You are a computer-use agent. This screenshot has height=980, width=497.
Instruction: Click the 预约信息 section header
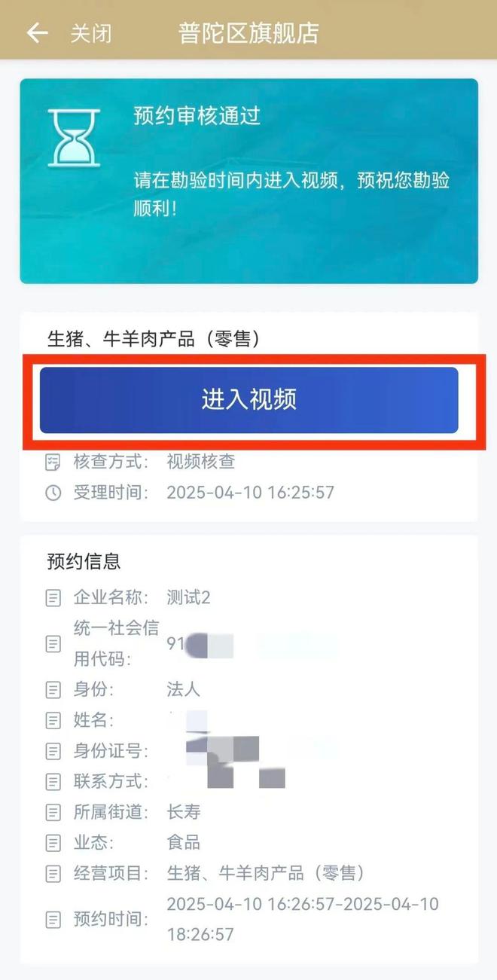click(x=84, y=561)
